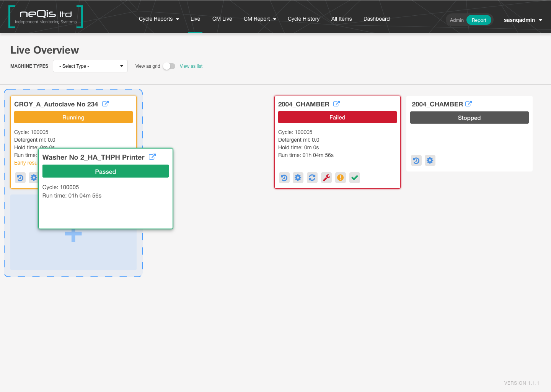This screenshot has width=551, height=392.
Task: Click the View as list link
Action: pyautogui.click(x=191, y=66)
